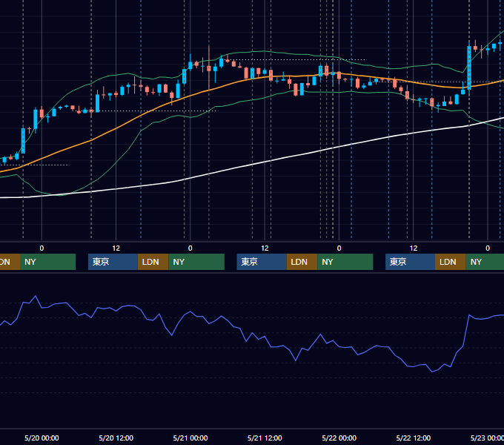This screenshot has height=445, width=504.
Task: Click hour label 0 above 5/22 00:00
Action: coord(339,248)
